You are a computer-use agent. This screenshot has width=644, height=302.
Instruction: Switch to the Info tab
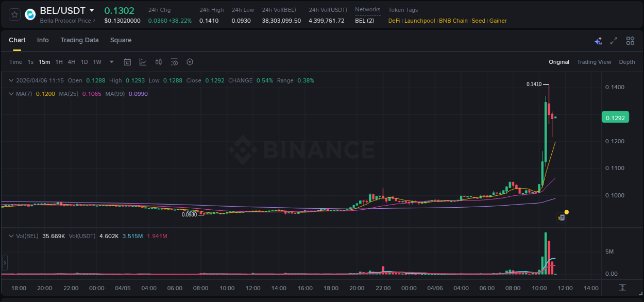[43, 40]
